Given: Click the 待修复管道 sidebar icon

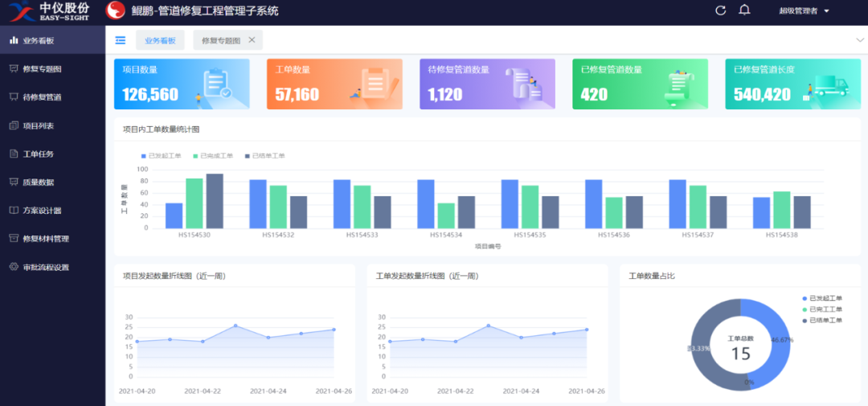Looking at the screenshot, I should [x=14, y=97].
